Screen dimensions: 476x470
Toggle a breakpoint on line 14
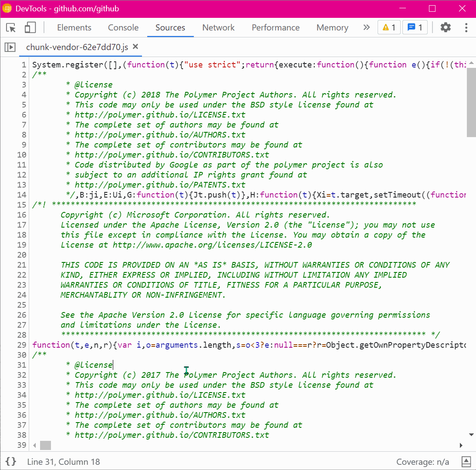(21, 195)
